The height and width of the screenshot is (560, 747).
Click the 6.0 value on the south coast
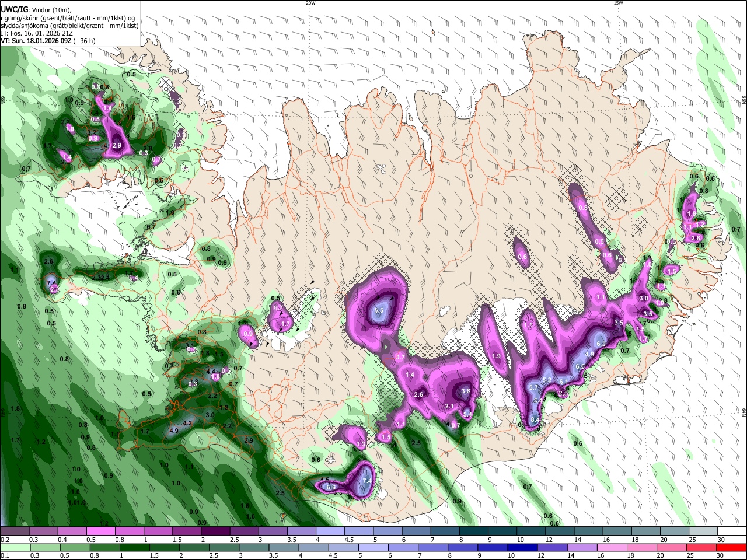pyautogui.click(x=330, y=487)
